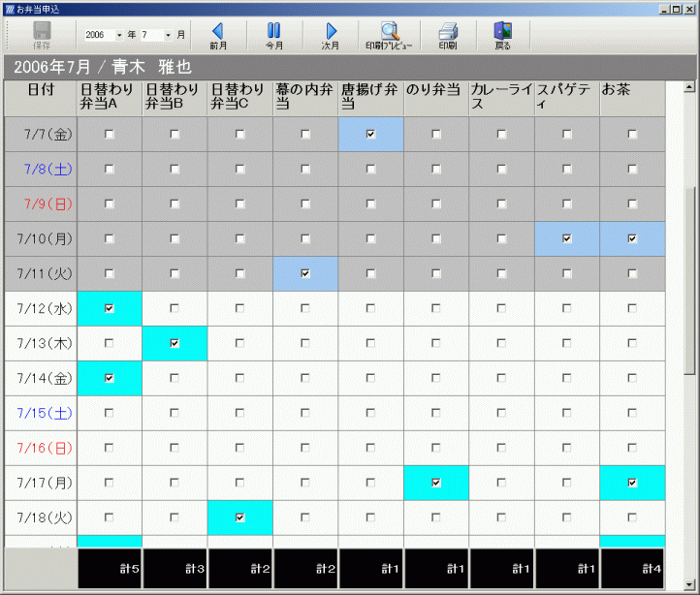Click the scroll down arrow

click(689, 583)
